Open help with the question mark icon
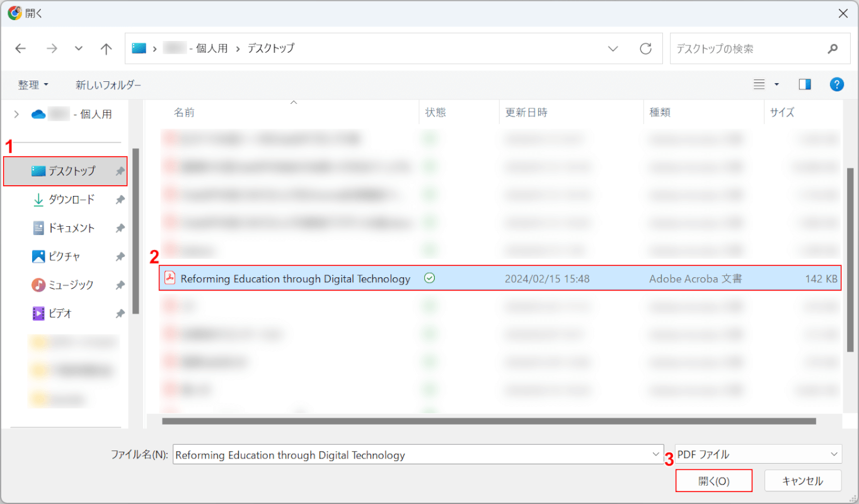Viewport: 859px width, 504px height. point(837,84)
